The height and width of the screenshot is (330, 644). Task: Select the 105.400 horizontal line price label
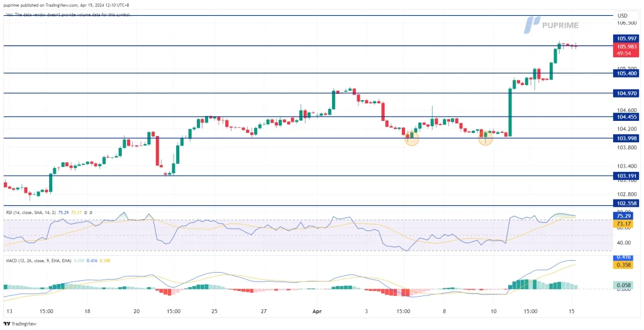(x=626, y=74)
